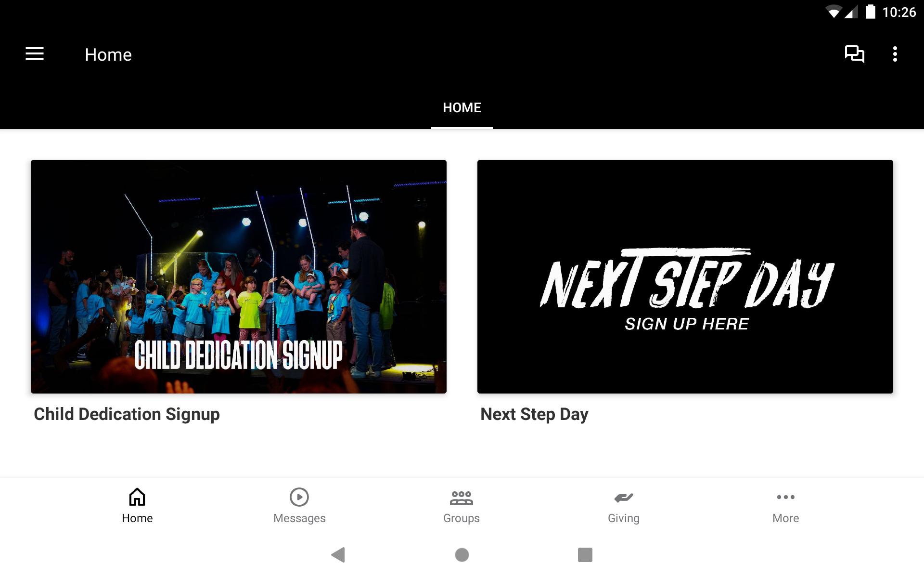Click the Next Step Day title text
924x578 pixels.
[534, 414]
